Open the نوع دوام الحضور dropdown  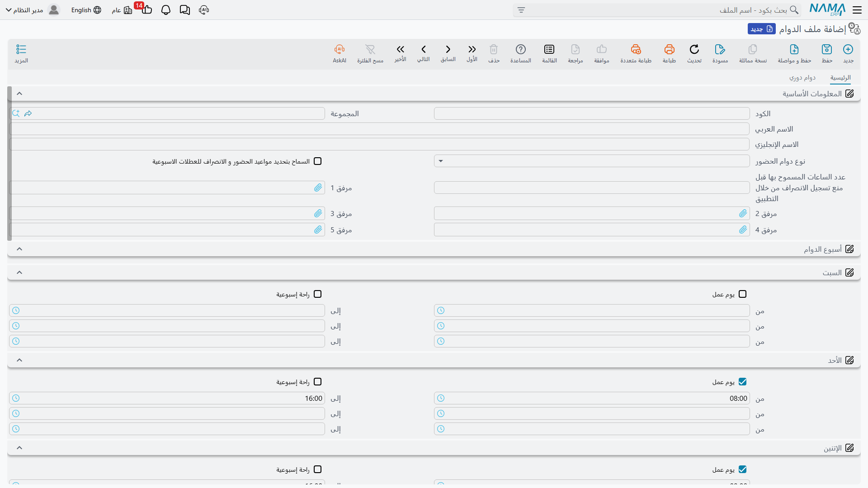[x=592, y=161]
